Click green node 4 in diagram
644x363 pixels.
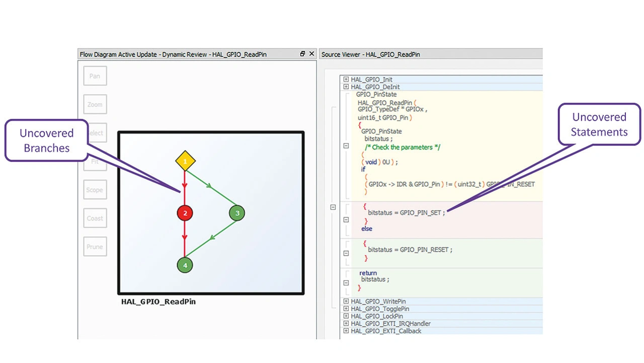click(x=185, y=265)
